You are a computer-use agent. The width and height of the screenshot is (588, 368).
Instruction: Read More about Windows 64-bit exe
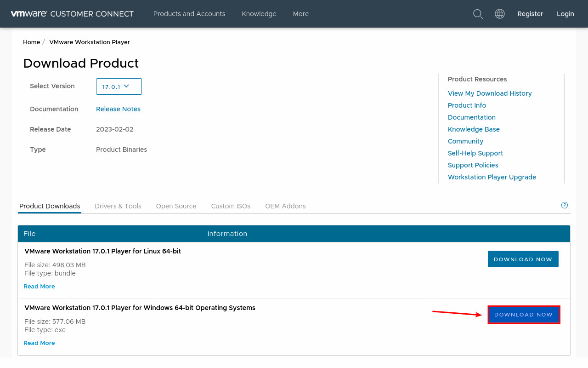coord(39,343)
